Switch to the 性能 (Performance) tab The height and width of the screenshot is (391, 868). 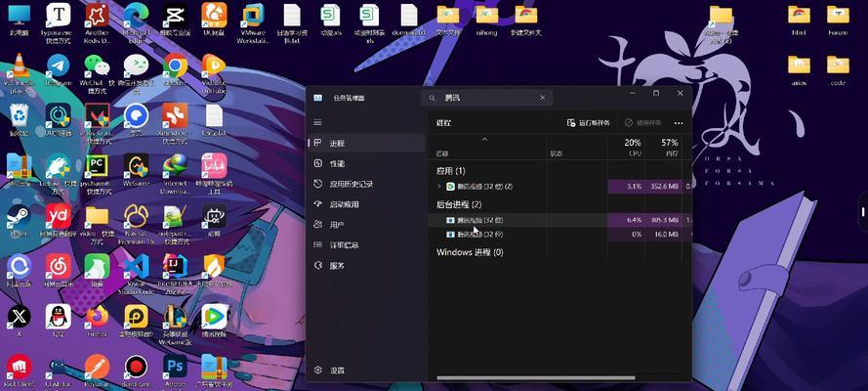[366, 163]
